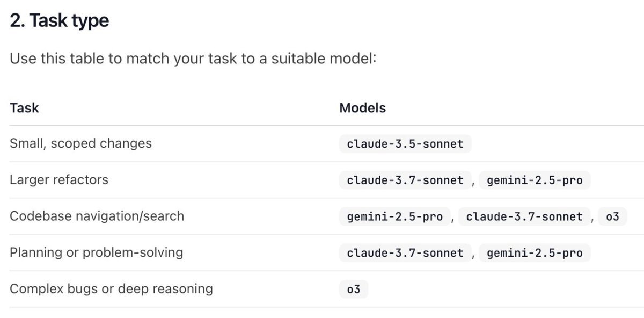Click claude-3.7-sonnet in Codebase navigation/search row

[x=524, y=216]
